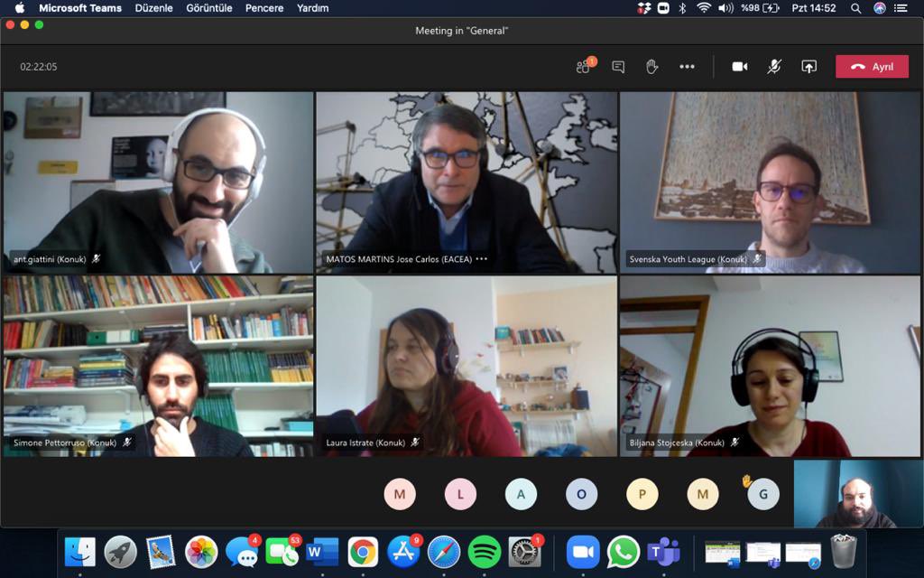Image resolution: width=924 pixels, height=578 pixels.
Task: Open Spotify from the Dock
Action: click(x=484, y=552)
